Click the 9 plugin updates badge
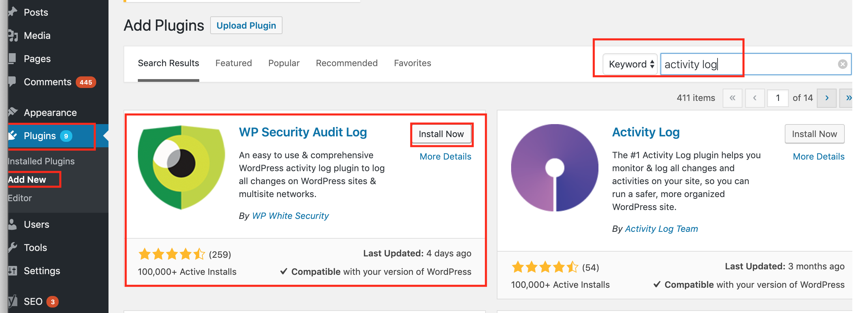This screenshot has width=868, height=313. click(x=66, y=136)
